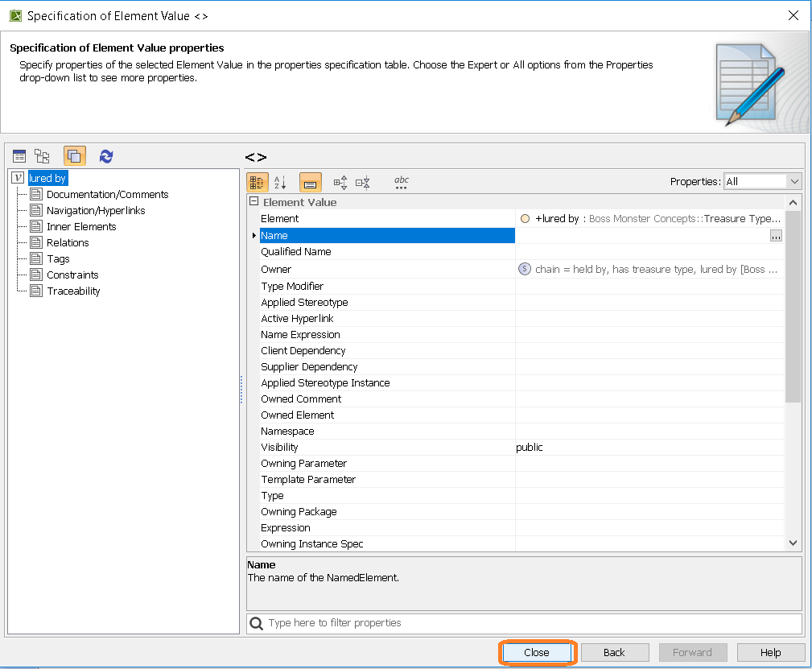This screenshot has height=669, width=812.
Task: Click the Close button
Action: click(536, 652)
